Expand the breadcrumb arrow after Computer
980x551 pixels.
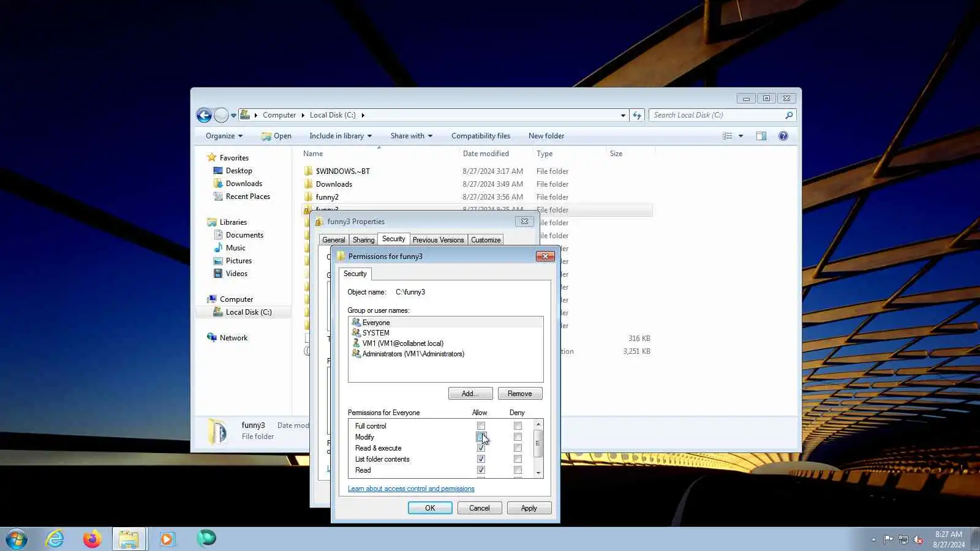(x=303, y=115)
